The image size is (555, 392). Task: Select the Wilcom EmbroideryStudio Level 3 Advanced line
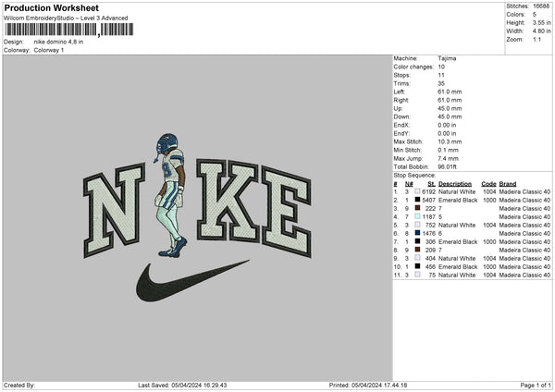[66, 18]
